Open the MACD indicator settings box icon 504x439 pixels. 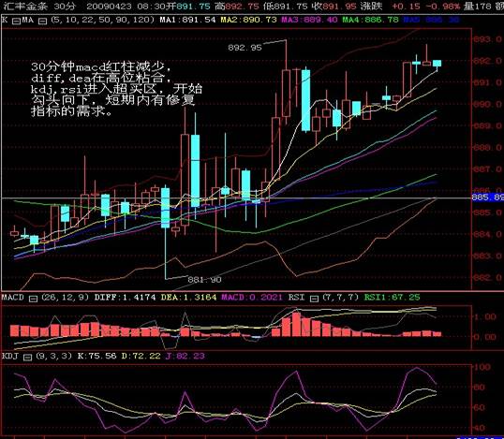tap(33, 299)
